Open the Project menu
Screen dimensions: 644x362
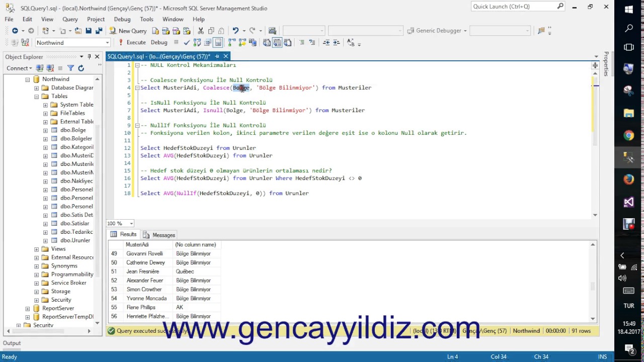pyautogui.click(x=96, y=19)
